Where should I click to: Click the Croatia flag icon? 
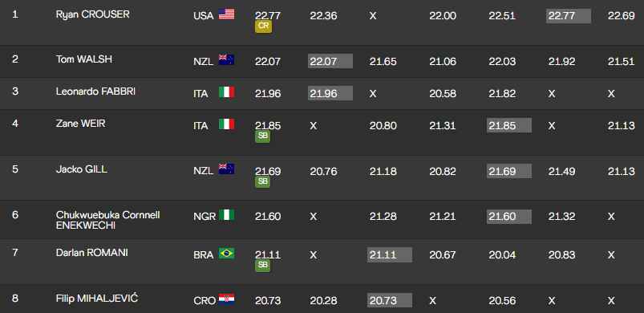click(x=226, y=299)
